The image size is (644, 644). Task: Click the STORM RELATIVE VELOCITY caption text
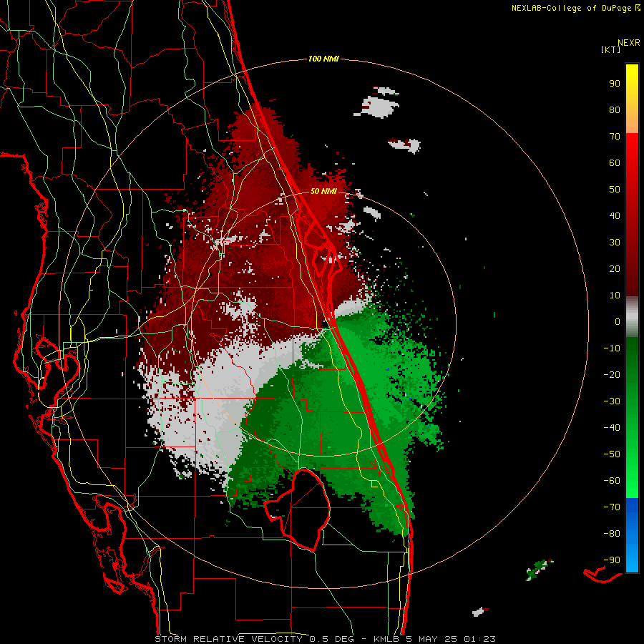click(x=228, y=639)
